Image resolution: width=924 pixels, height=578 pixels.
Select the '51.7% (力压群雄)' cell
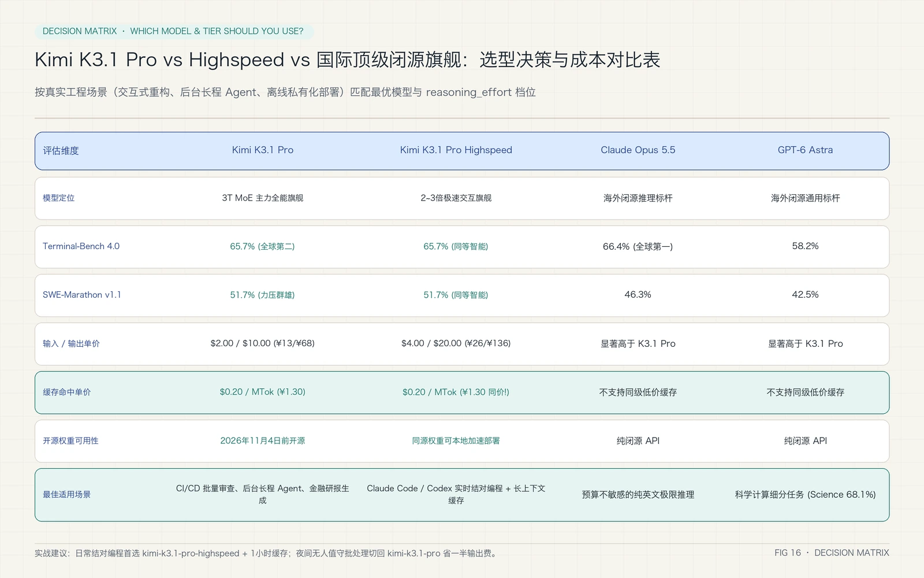click(x=263, y=295)
